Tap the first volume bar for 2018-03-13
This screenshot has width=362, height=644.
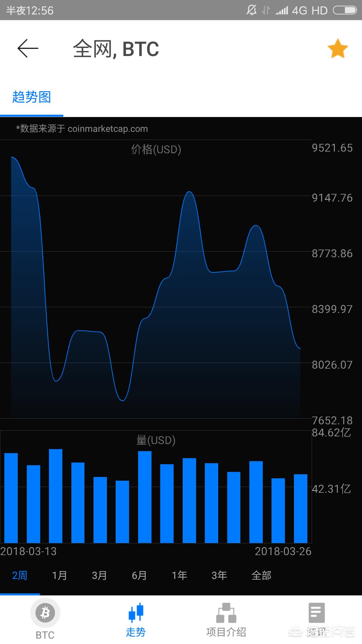click(11, 498)
